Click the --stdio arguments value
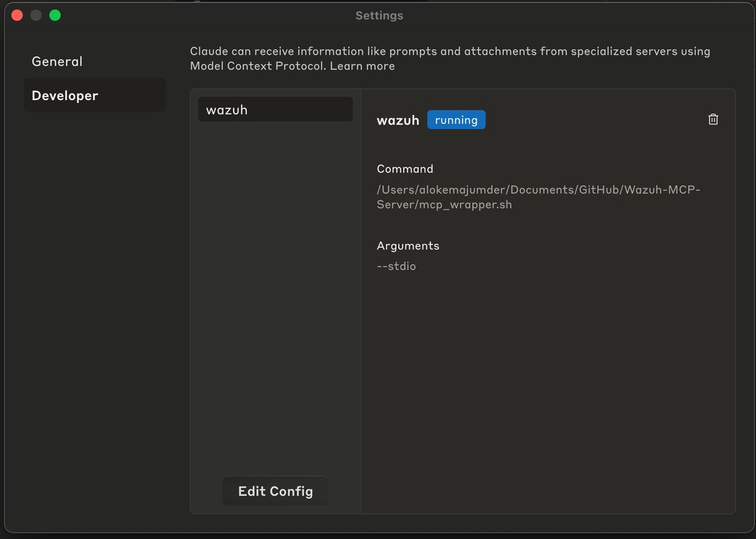Screen dimensions: 756x539 pos(396,266)
